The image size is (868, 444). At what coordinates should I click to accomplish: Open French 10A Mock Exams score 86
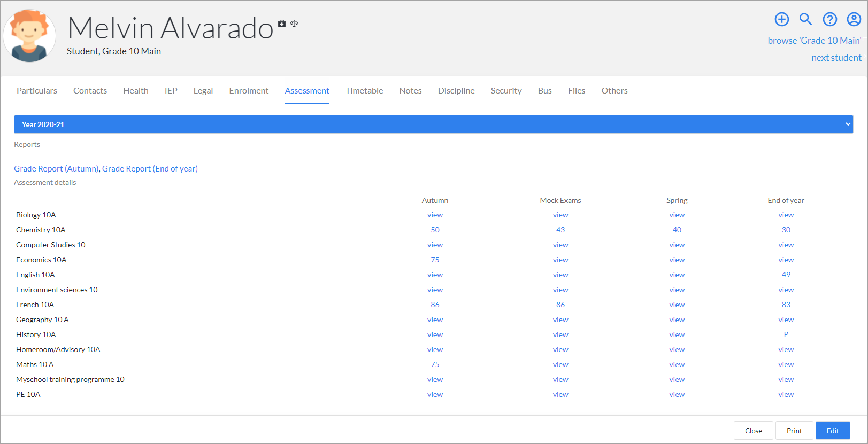point(560,305)
